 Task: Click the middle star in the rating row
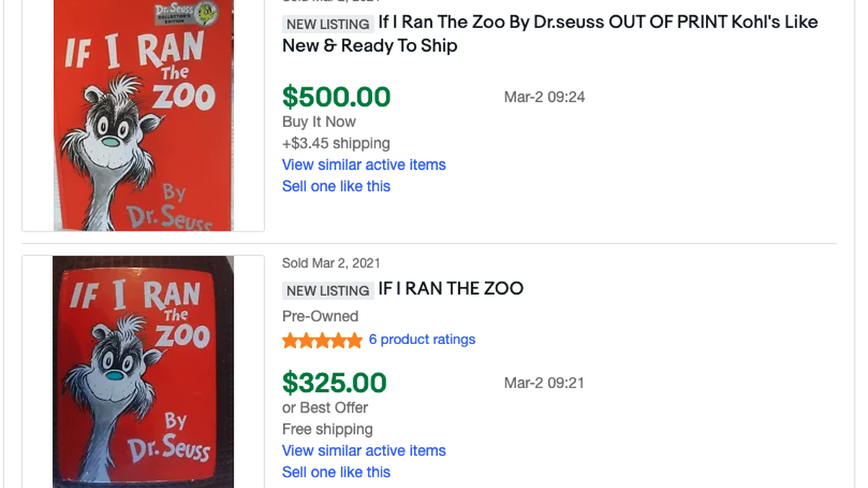coord(322,340)
